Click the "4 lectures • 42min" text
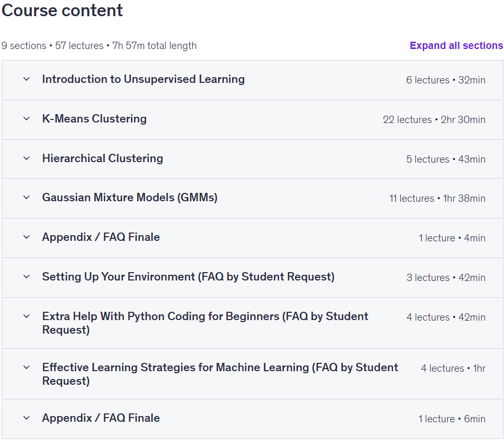 click(x=446, y=317)
